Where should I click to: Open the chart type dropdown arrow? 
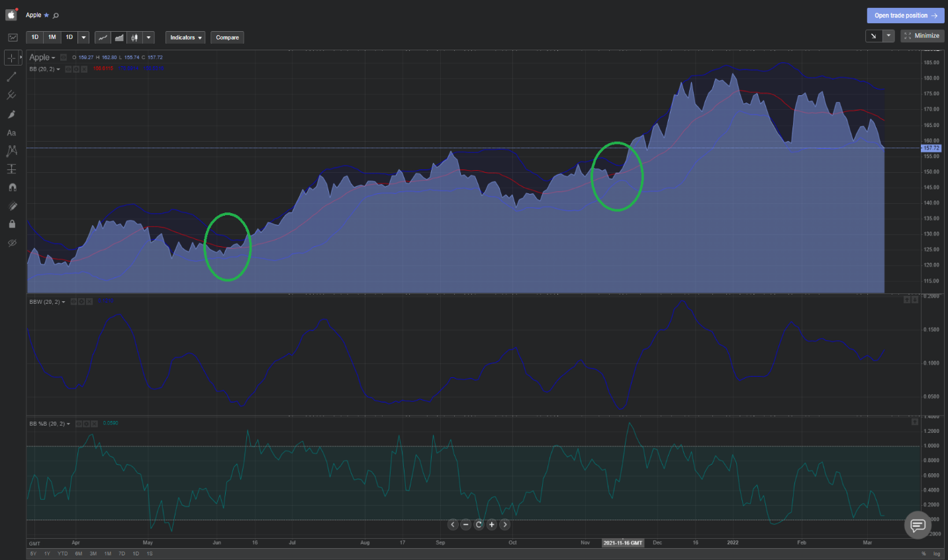[149, 38]
